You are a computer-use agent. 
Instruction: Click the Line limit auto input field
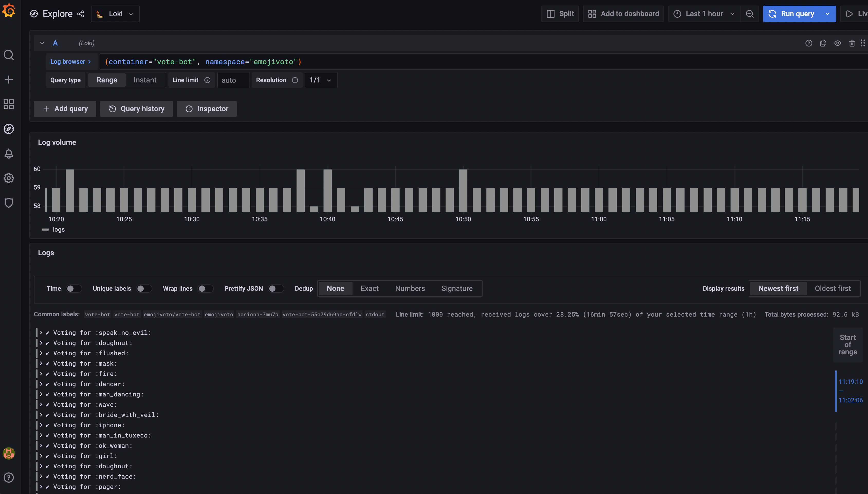click(x=233, y=80)
